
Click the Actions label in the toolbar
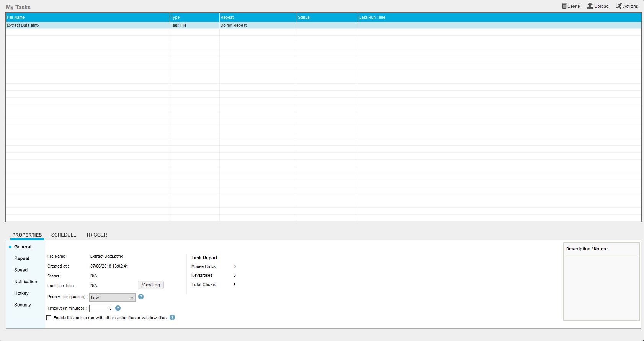(631, 6)
